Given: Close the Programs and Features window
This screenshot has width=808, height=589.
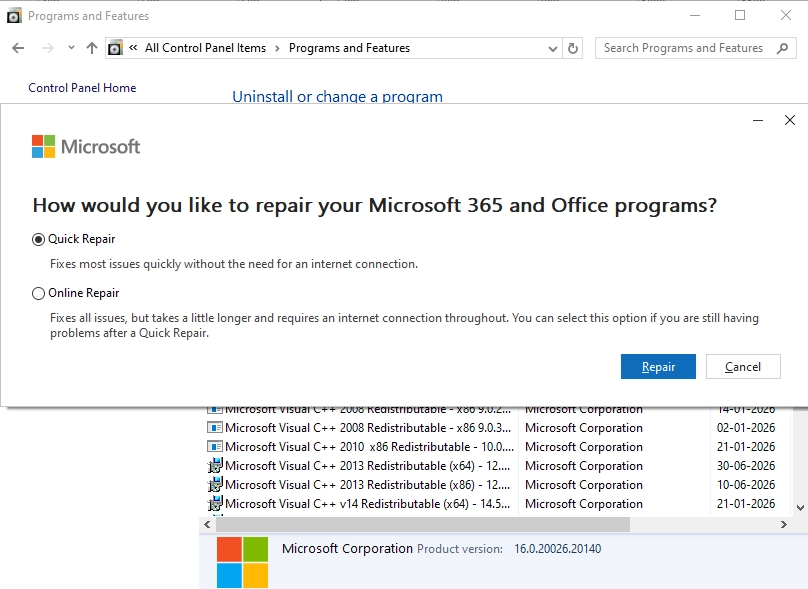Looking at the screenshot, I should pyautogui.click(x=785, y=15).
